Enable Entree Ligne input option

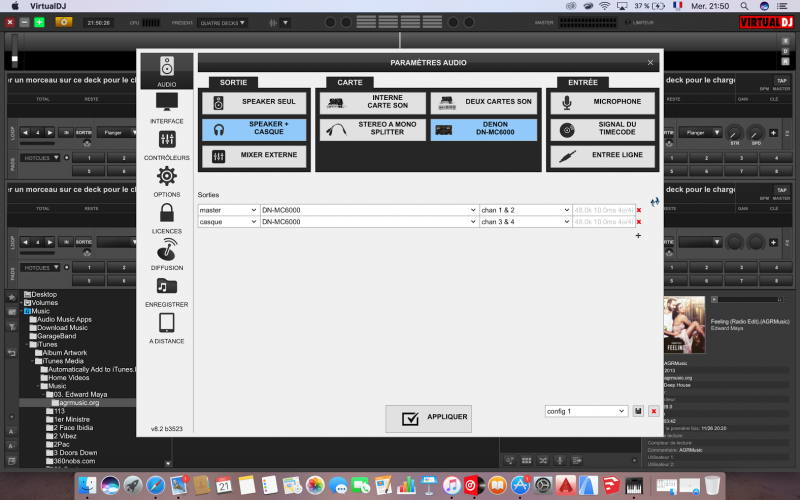click(603, 156)
